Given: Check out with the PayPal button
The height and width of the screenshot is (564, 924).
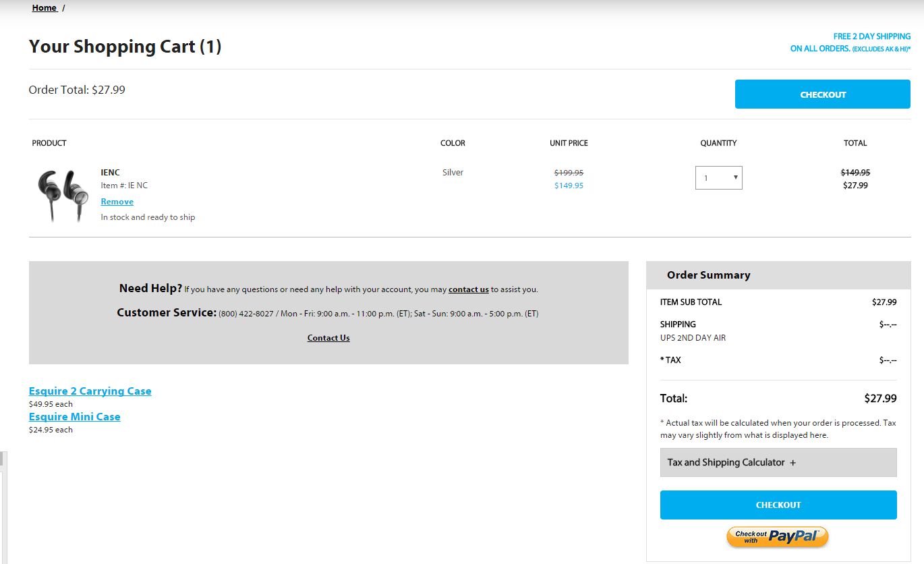Looking at the screenshot, I should coord(777,537).
